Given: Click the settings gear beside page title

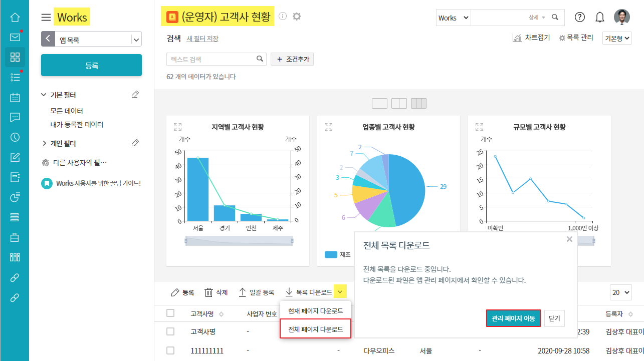Looking at the screenshot, I should click(297, 17).
